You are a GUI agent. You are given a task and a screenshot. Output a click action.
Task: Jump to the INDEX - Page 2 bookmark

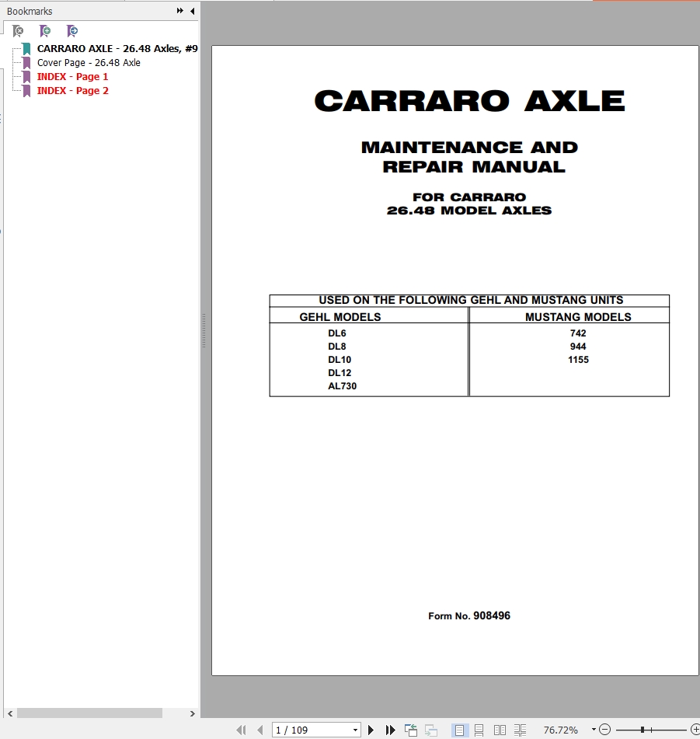click(72, 90)
